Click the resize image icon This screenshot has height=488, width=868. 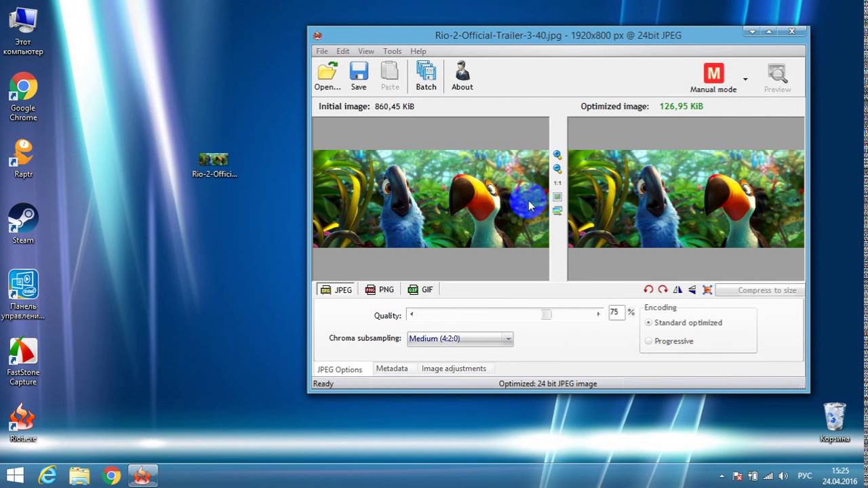click(707, 289)
